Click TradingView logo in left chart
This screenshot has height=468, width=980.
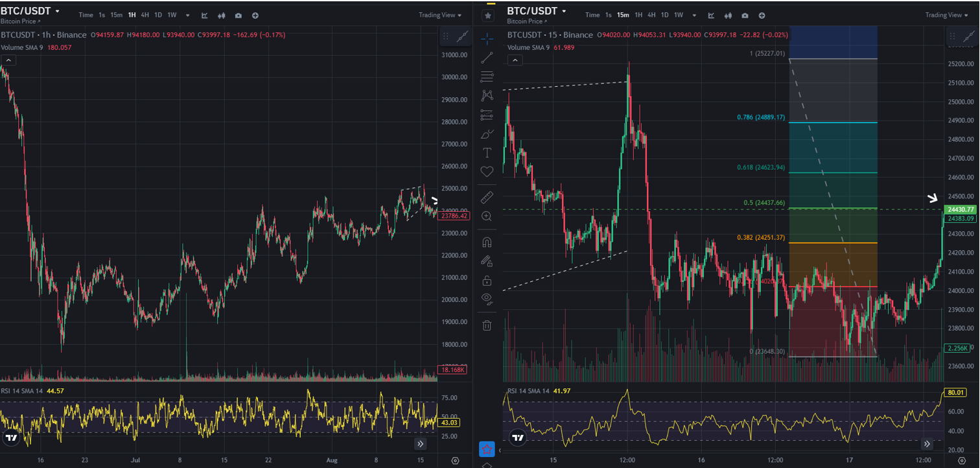pyautogui.click(x=10, y=438)
